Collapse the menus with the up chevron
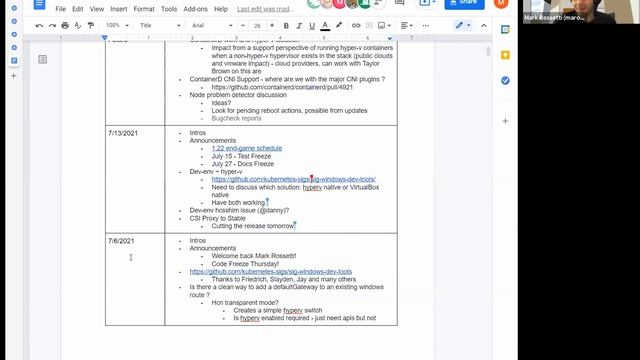Viewport: 640px width, 360px height. [x=484, y=26]
